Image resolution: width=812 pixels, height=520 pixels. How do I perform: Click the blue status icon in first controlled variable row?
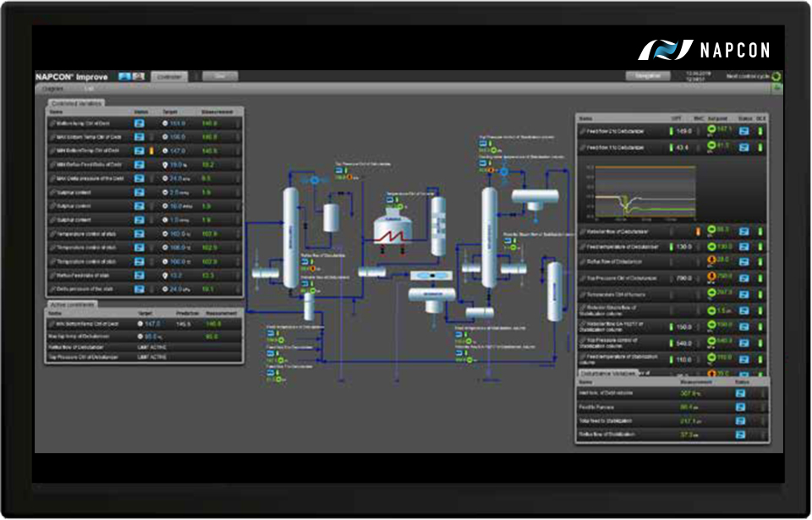tap(140, 123)
